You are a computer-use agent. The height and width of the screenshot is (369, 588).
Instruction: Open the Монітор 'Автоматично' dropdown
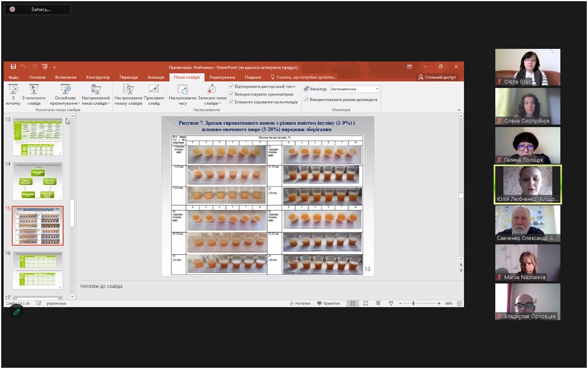pos(354,89)
